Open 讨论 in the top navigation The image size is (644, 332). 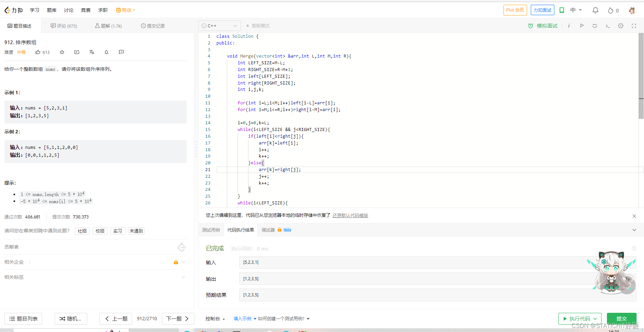(69, 10)
